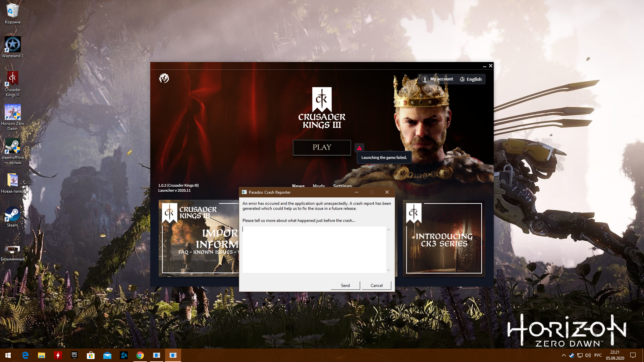644x362 pixels.
Task: Close the Crusader Kings III launcher
Action: [490, 66]
